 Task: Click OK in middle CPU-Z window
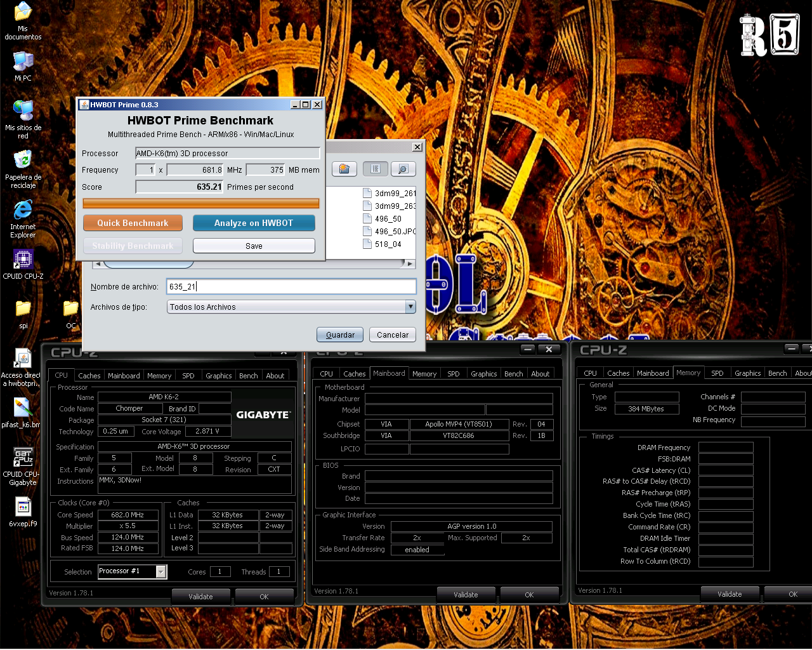(x=529, y=594)
